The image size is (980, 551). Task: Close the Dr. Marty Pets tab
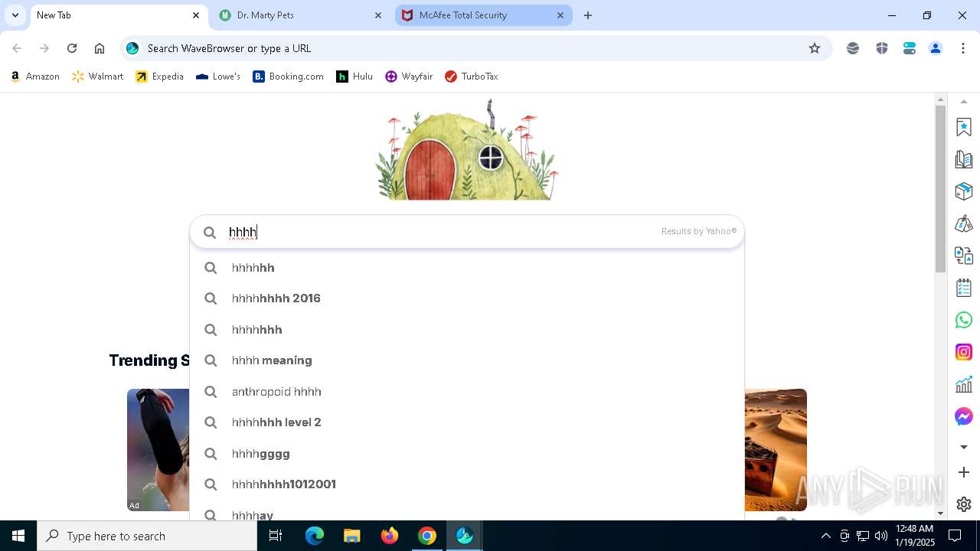click(x=378, y=15)
